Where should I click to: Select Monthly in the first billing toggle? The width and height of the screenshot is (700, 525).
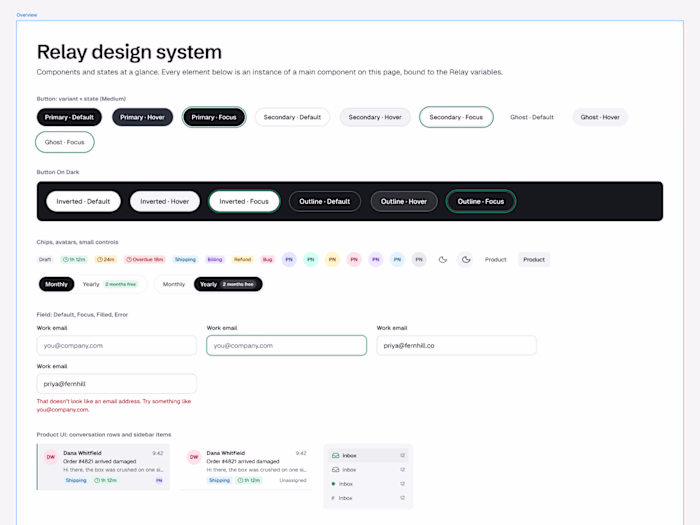(56, 284)
